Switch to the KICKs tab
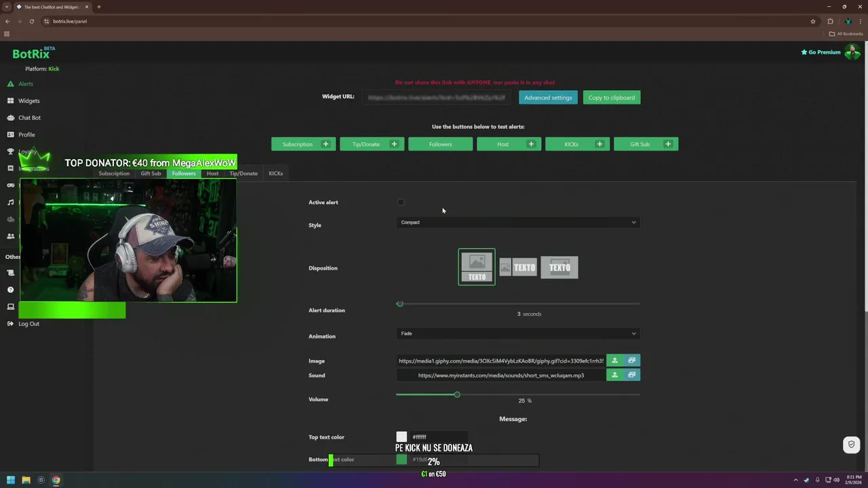The image size is (868, 488). click(275, 174)
